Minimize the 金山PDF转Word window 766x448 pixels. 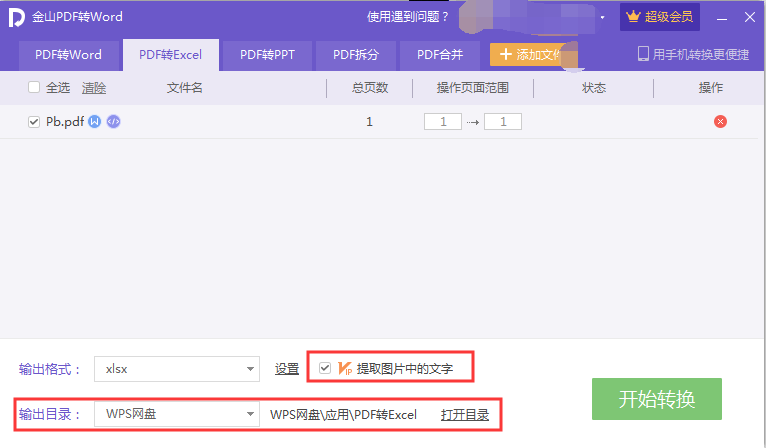[x=722, y=18]
